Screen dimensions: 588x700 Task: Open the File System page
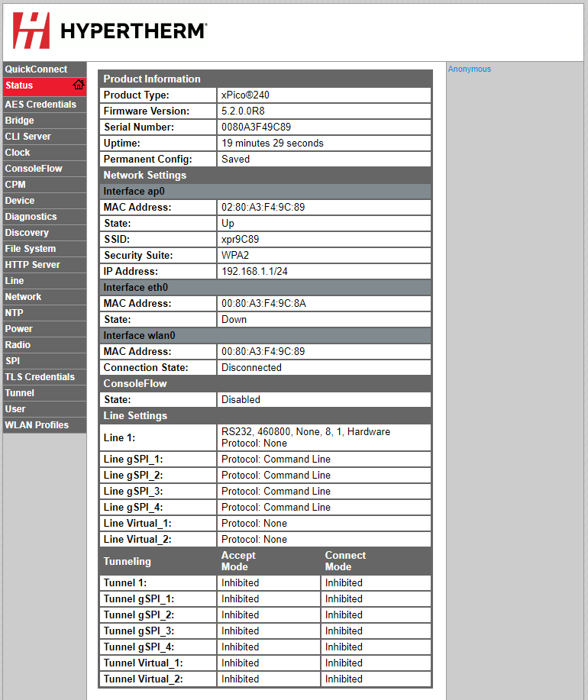31,249
